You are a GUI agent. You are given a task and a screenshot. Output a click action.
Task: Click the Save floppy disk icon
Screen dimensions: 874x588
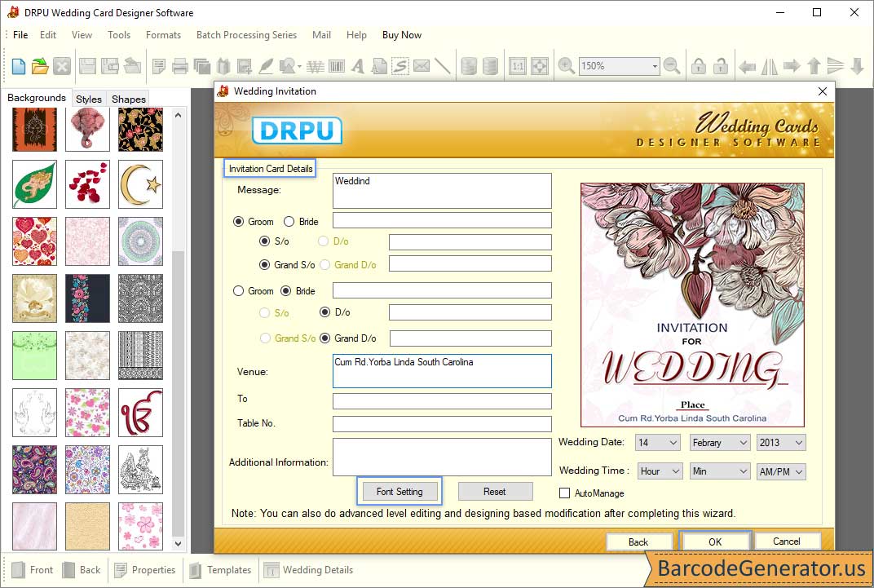tap(87, 66)
